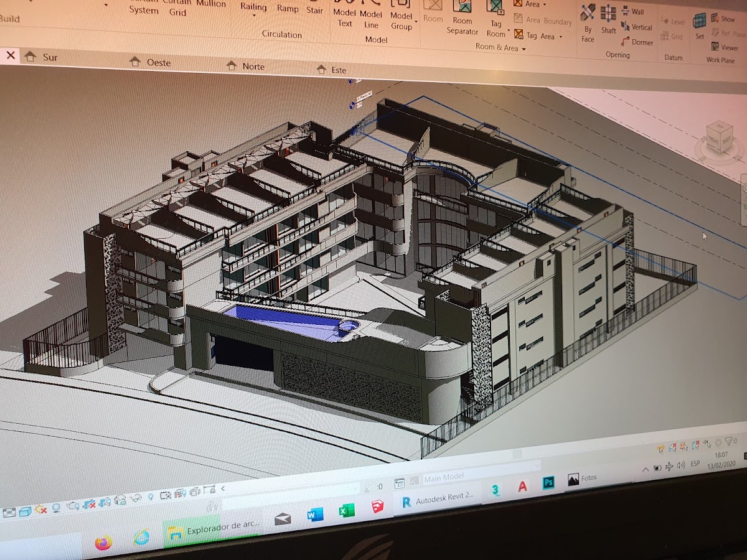Open SketchUp from the taskbar

[x=377, y=508]
